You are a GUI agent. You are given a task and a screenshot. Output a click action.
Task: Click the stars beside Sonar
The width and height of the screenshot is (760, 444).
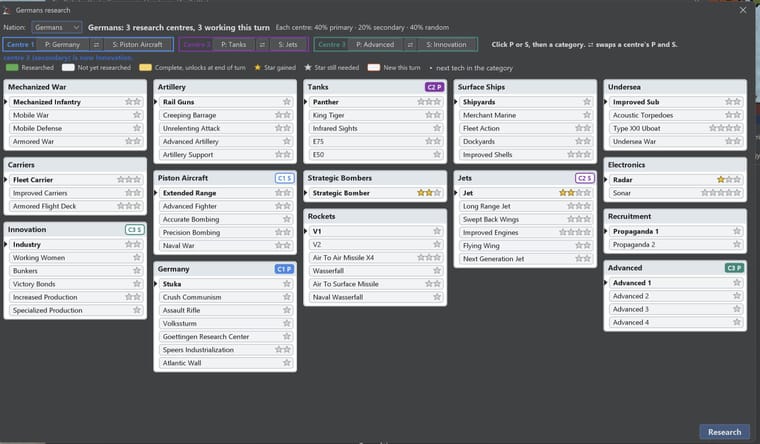click(x=721, y=193)
